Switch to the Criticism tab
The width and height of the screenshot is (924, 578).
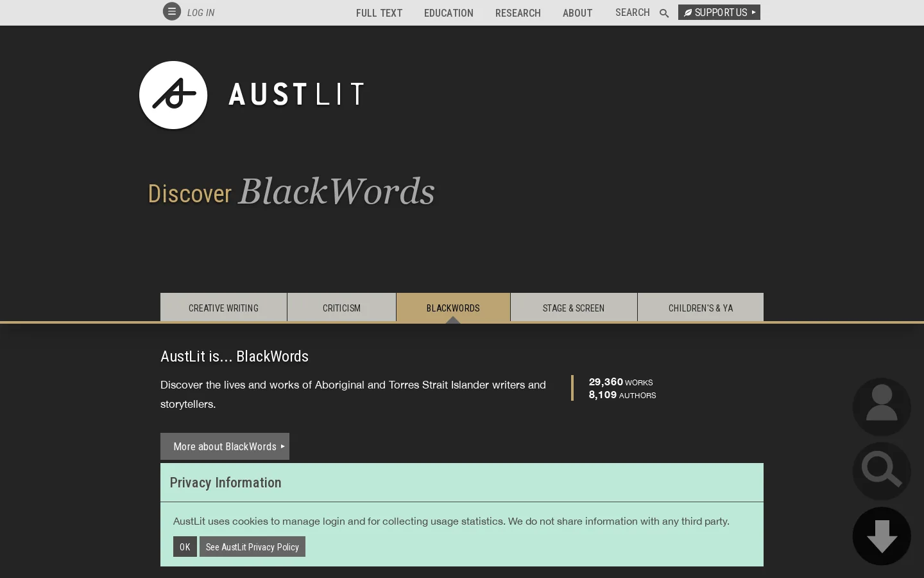341,307
